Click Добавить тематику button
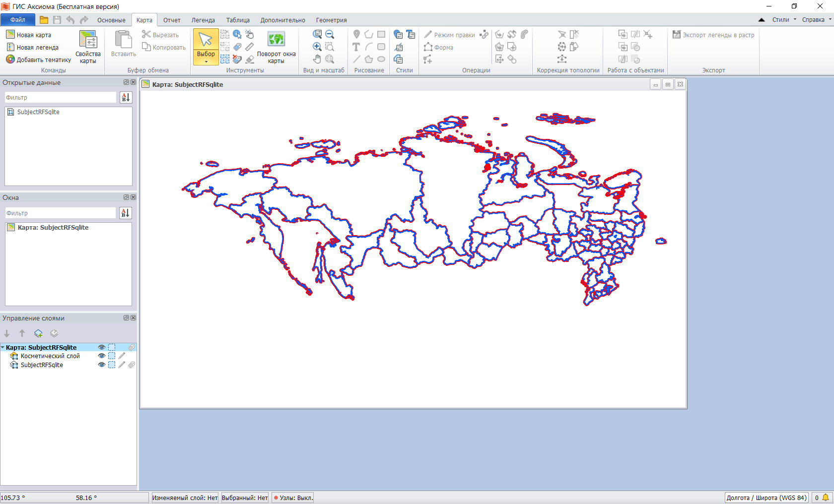The height and width of the screenshot is (504, 834). point(39,60)
